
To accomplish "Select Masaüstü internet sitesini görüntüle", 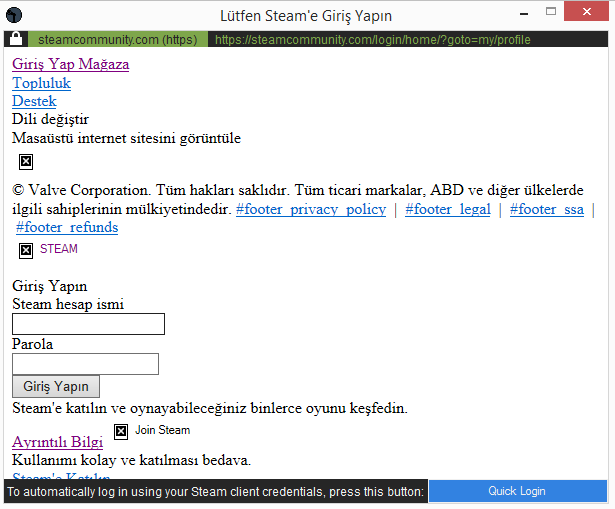I will click(126, 138).
